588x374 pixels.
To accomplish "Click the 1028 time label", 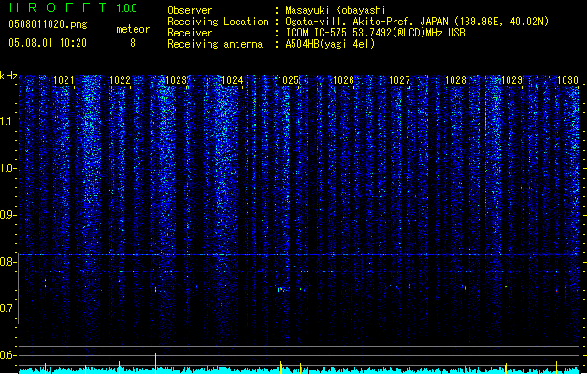I will (455, 80).
